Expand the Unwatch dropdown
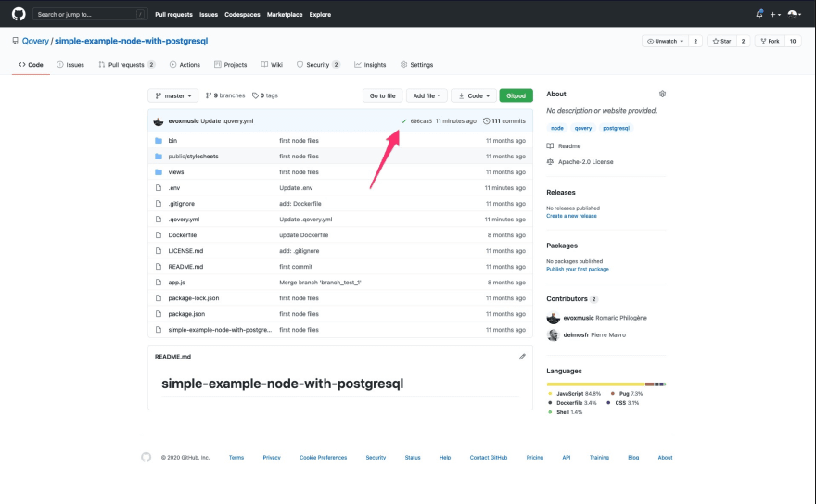Screen dimensions: 816x504 click(665, 41)
